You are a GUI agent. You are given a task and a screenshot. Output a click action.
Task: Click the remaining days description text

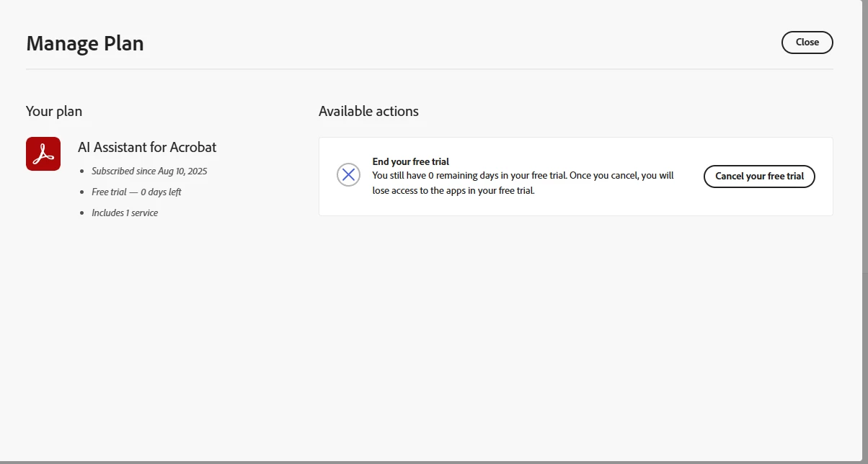[x=523, y=183]
